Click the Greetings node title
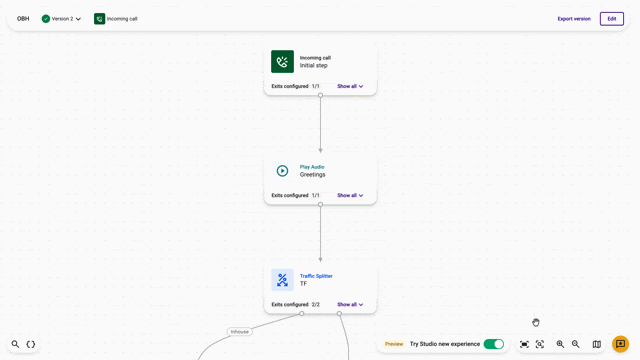The image size is (640, 360). coord(313,174)
